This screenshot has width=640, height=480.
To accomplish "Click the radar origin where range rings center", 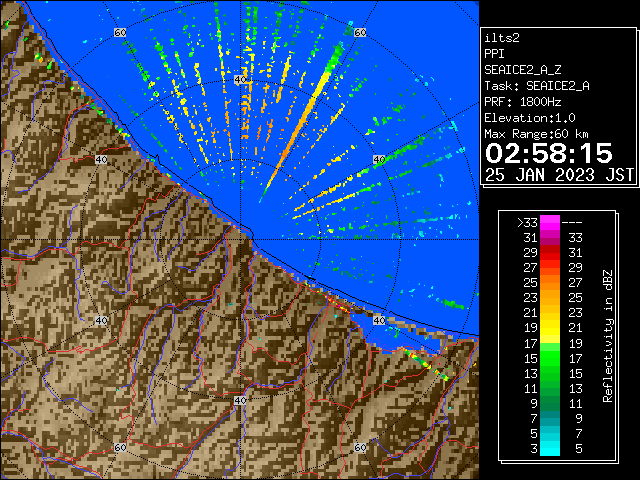I will [x=240, y=240].
